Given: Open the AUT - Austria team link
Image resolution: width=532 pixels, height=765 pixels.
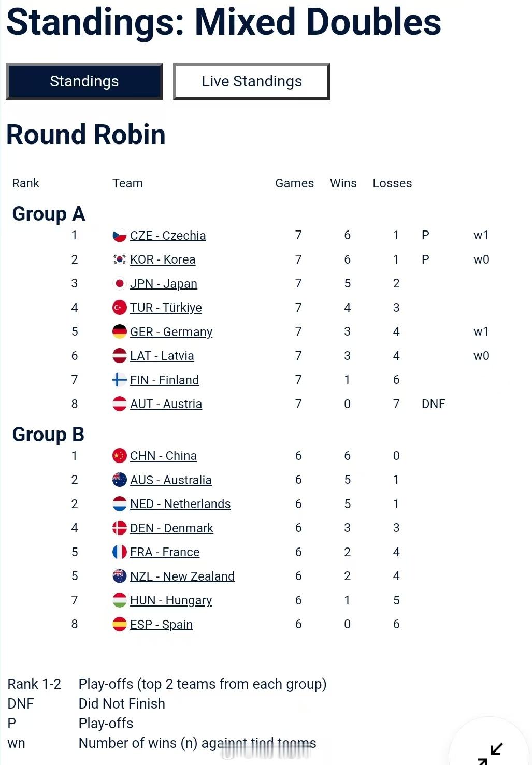Looking at the screenshot, I should point(166,404).
